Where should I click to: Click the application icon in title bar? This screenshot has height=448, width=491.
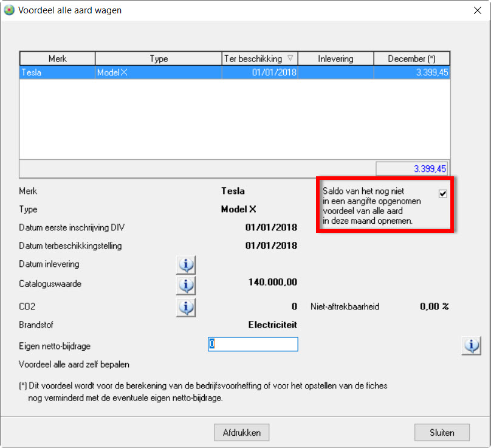(9, 10)
